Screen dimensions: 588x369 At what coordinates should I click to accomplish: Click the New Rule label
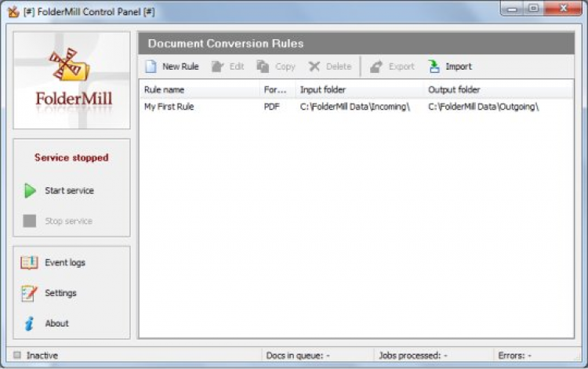(x=180, y=67)
